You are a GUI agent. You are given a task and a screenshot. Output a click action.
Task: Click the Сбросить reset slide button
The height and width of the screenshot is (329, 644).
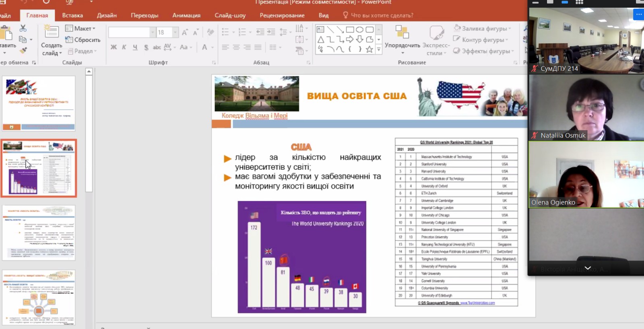[x=83, y=40]
